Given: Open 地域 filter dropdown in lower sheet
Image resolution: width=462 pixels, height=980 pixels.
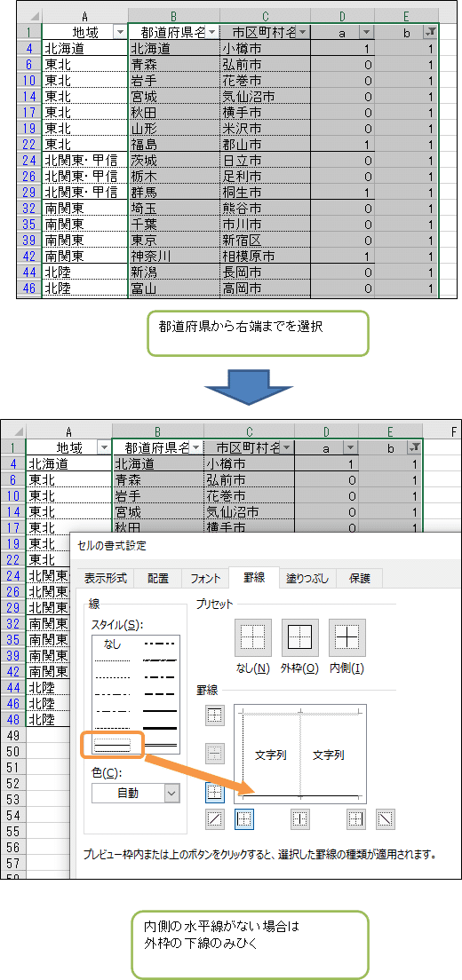Looking at the screenshot, I should coord(103,447).
